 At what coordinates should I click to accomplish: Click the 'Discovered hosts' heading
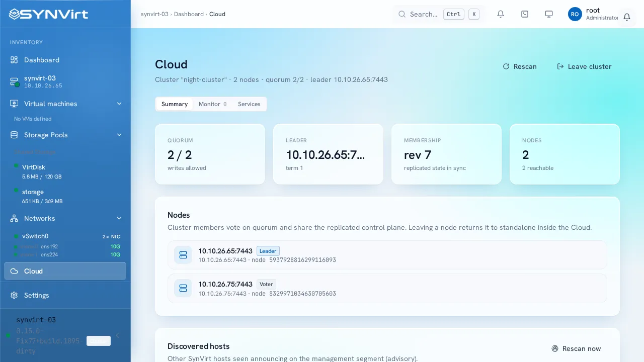(x=199, y=346)
